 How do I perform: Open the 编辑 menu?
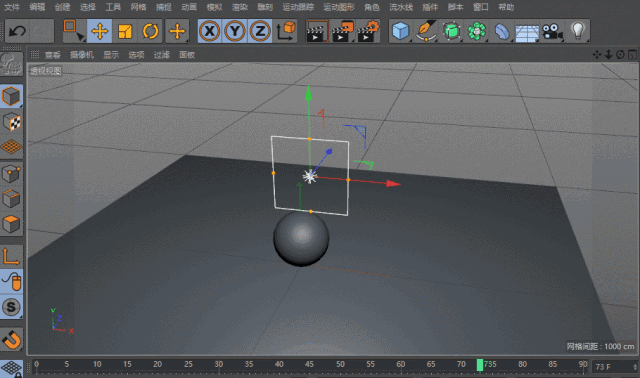pyautogui.click(x=37, y=7)
